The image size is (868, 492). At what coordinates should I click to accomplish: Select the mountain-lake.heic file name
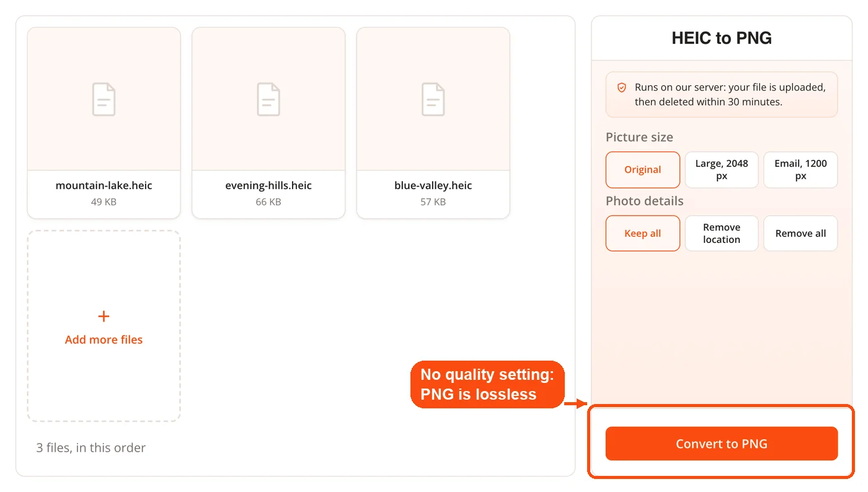[104, 185]
